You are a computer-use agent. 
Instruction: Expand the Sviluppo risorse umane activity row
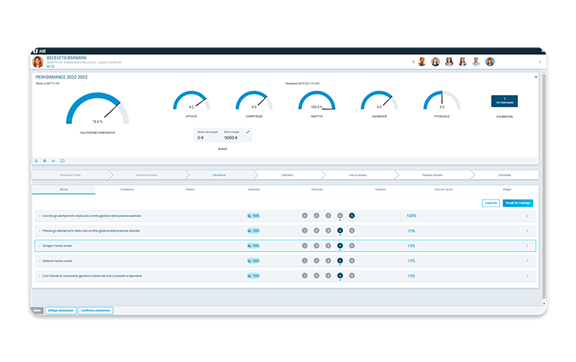tap(40, 246)
